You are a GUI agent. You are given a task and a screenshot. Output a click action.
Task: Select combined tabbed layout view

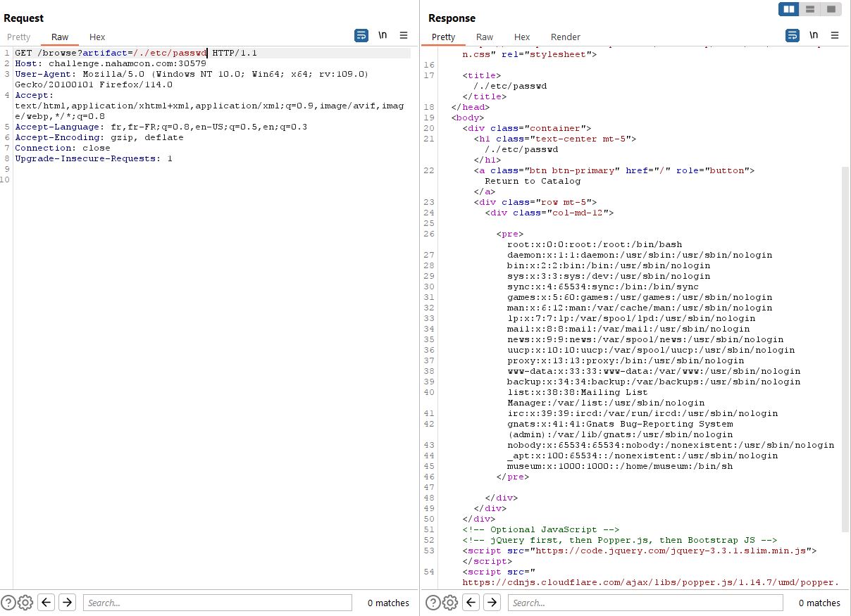point(831,9)
